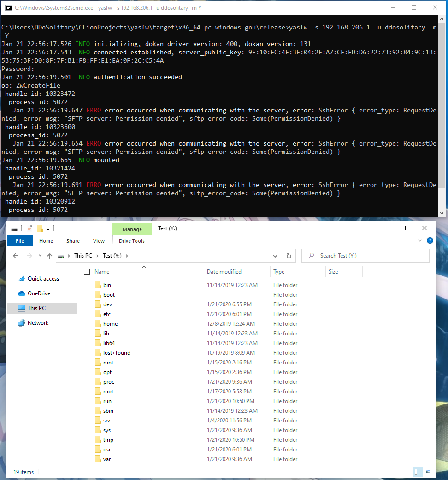Click This PC in the address breadcrumb
Image resolution: width=448 pixels, height=480 pixels.
pos(83,256)
